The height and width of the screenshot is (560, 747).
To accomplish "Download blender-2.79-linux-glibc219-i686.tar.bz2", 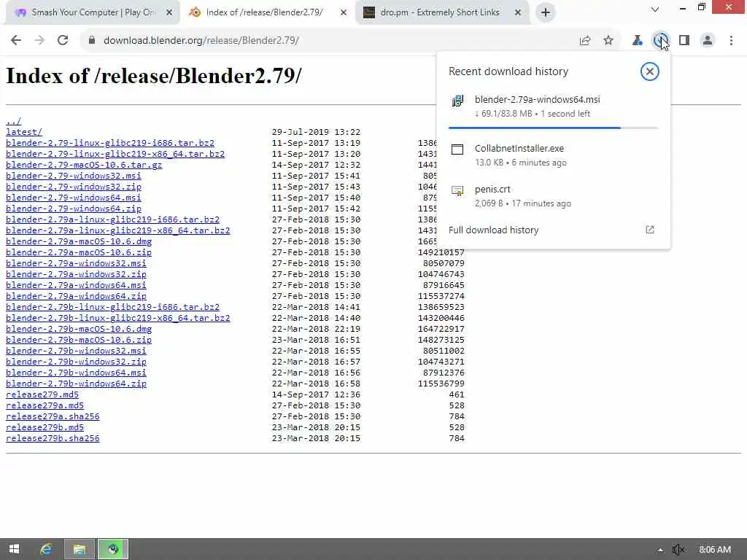I will (x=110, y=143).
